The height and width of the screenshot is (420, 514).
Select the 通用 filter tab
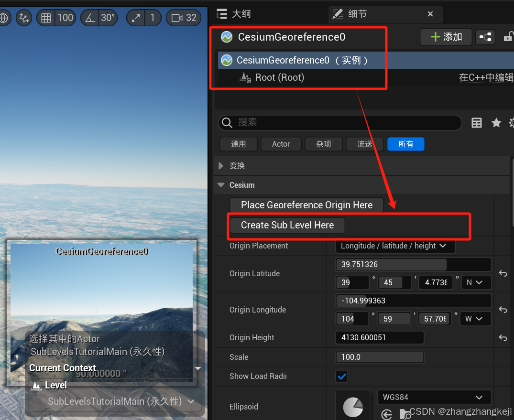(x=238, y=144)
